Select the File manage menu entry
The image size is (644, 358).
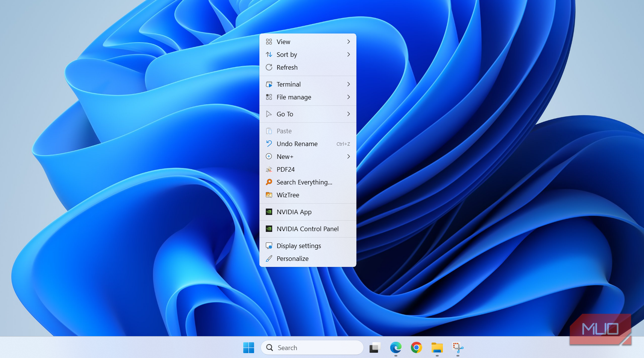308,97
